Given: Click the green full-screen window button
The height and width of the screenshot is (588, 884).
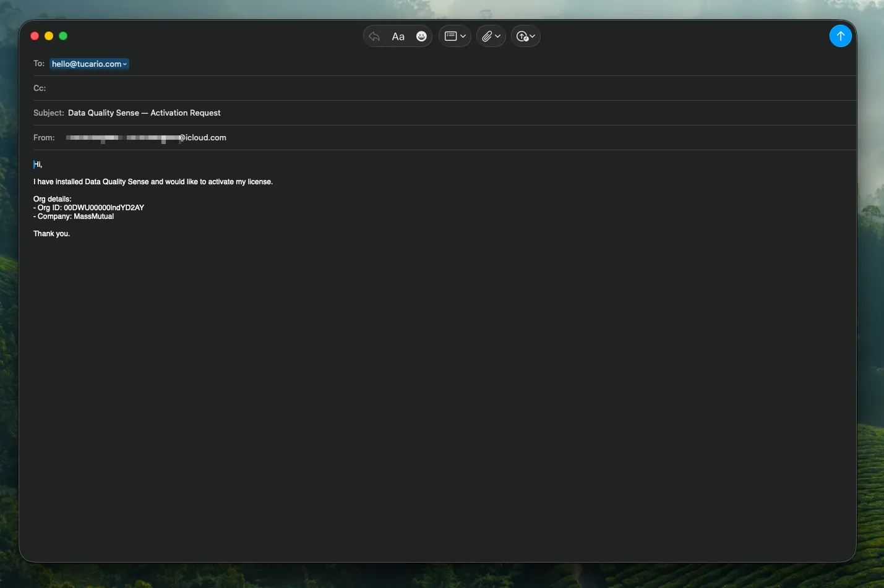Looking at the screenshot, I should 63,36.
